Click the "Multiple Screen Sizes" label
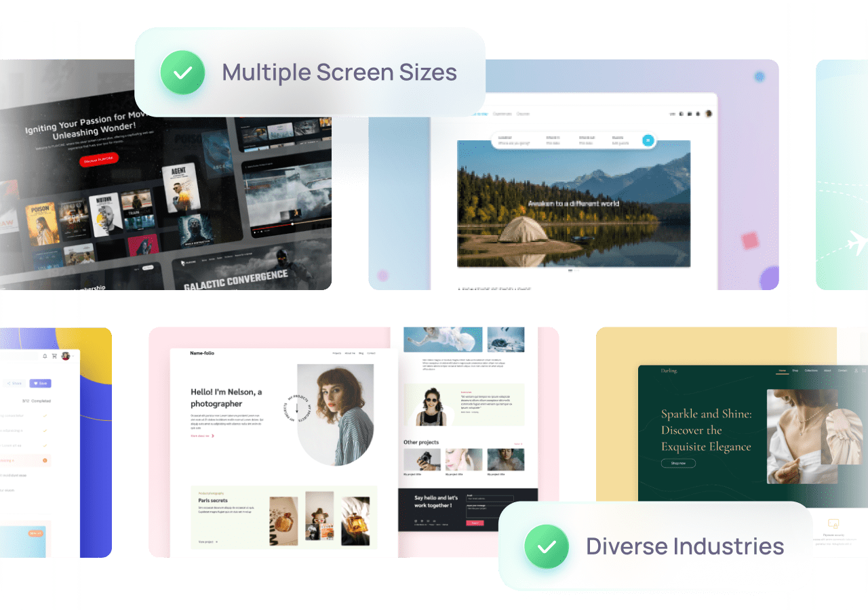 340,72
